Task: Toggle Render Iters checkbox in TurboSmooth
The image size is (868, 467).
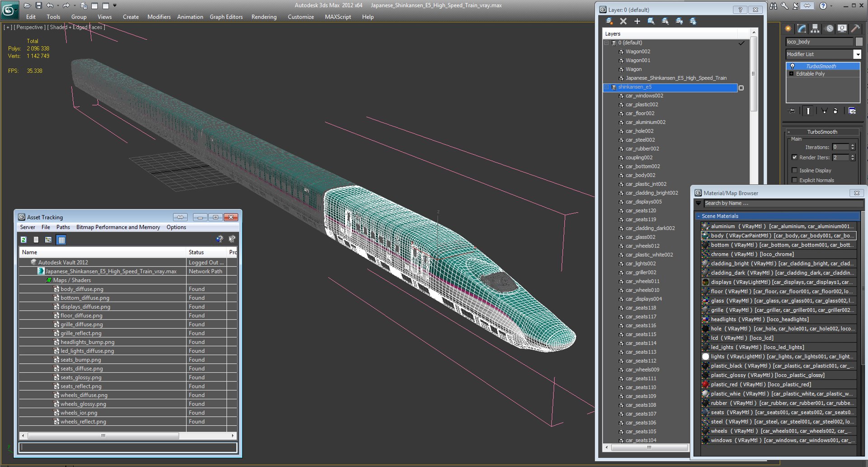Action: [794, 157]
